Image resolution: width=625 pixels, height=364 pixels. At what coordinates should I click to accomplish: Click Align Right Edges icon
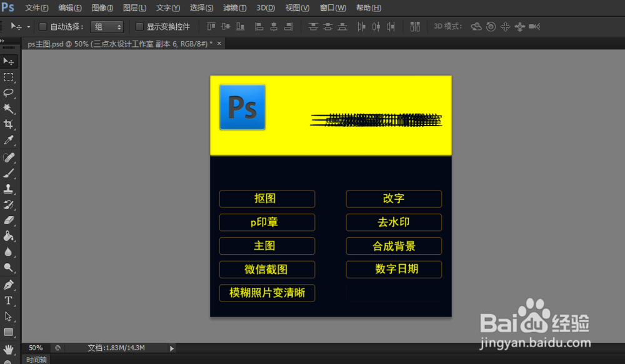[x=288, y=27]
